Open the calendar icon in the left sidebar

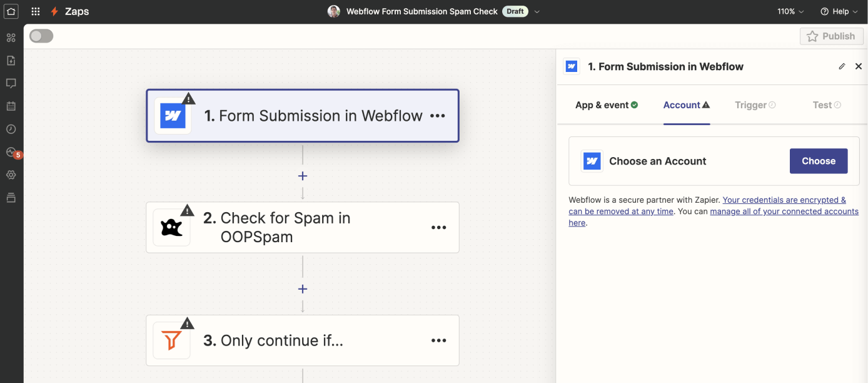[x=11, y=106]
